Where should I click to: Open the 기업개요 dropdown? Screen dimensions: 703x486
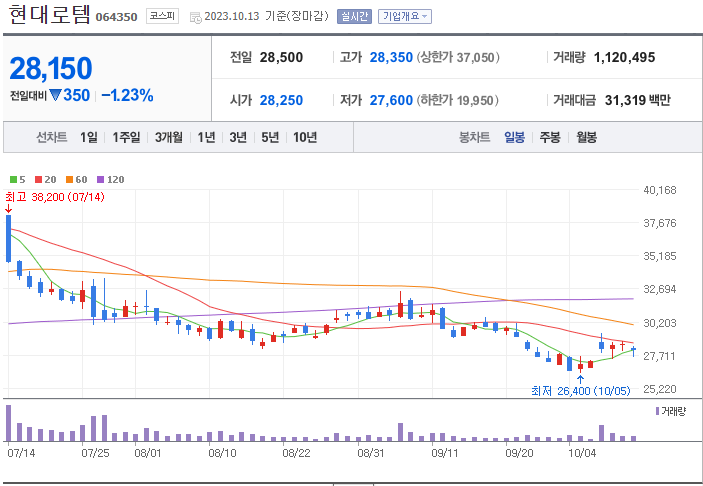(405, 16)
